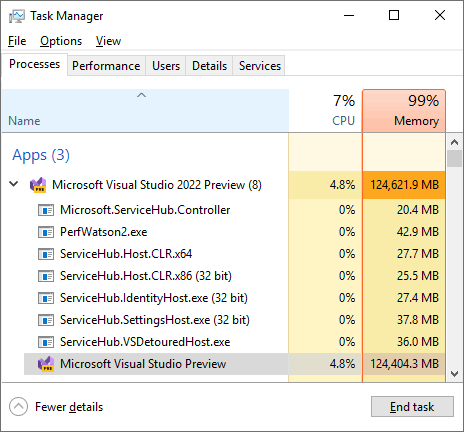Click the 25.5 MB memory cell

(404, 276)
